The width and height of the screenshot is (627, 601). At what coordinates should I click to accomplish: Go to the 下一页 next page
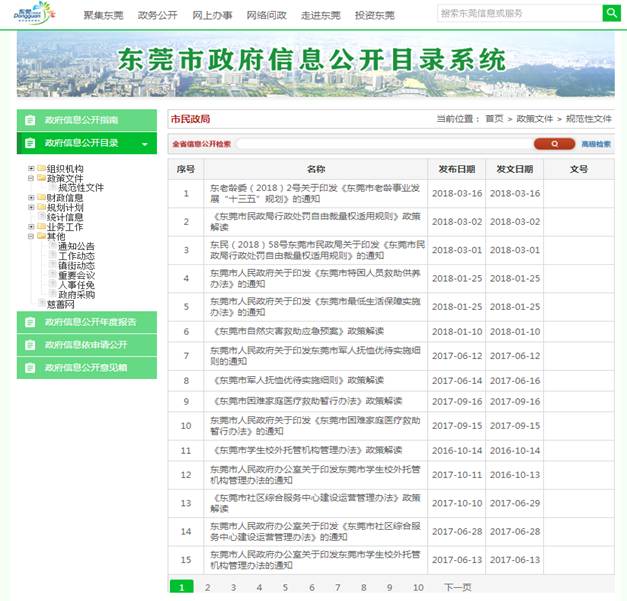tap(457, 588)
